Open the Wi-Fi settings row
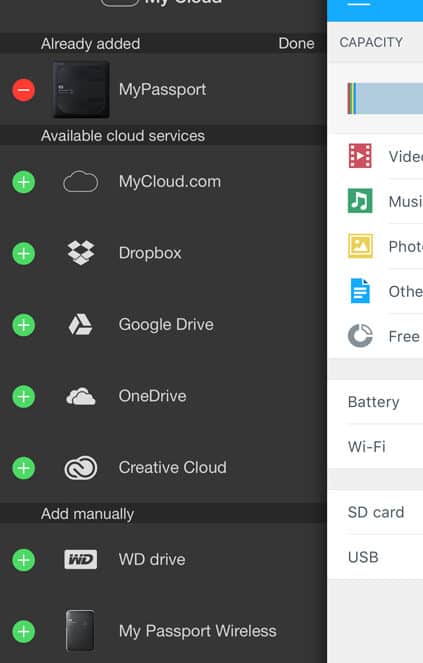Screen dimensions: 423x663 point(375,447)
